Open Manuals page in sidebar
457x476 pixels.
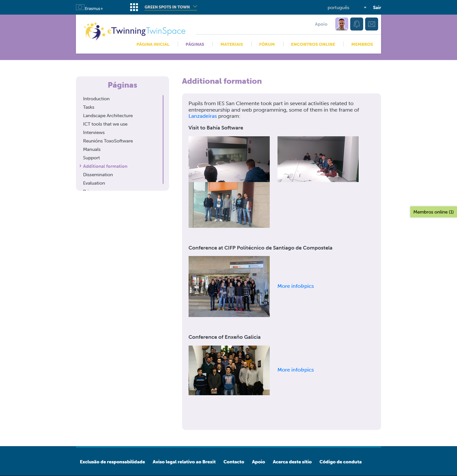coord(92,149)
